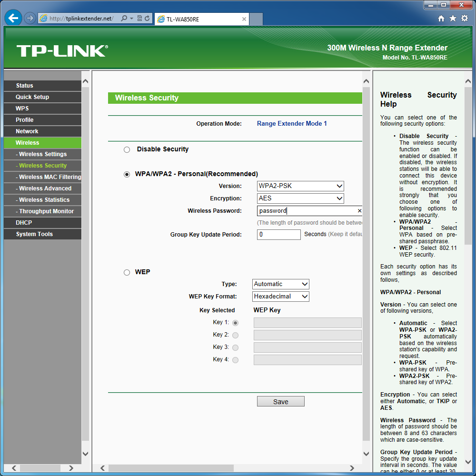Open the Version WPA2-PSK dropdown

pyautogui.click(x=300, y=186)
